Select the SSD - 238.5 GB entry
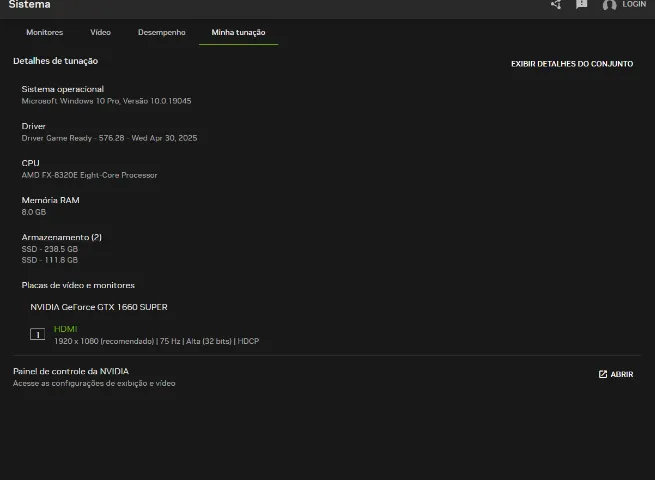655x480 pixels. click(x=50, y=249)
